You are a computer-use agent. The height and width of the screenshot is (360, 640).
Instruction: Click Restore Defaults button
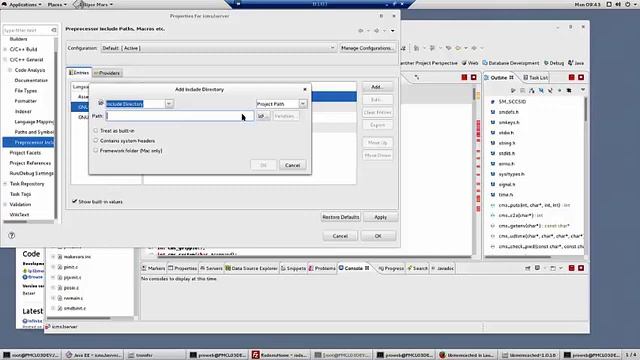(341, 217)
